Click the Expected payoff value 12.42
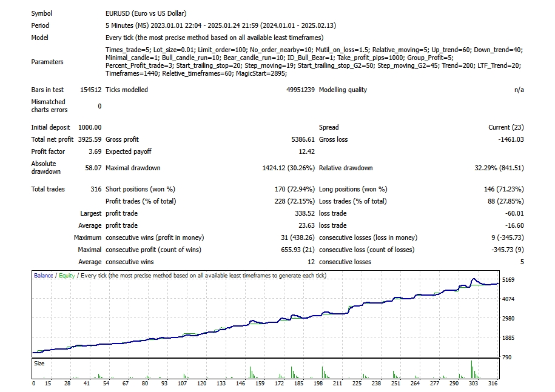 (x=306, y=151)
